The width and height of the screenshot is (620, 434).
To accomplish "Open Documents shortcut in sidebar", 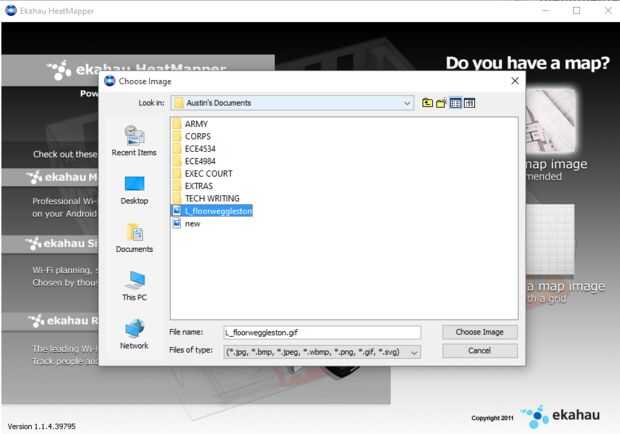I will click(134, 238).
